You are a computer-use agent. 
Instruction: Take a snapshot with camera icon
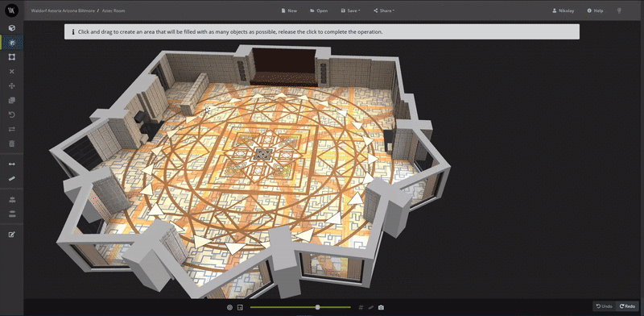click(381, 307)
